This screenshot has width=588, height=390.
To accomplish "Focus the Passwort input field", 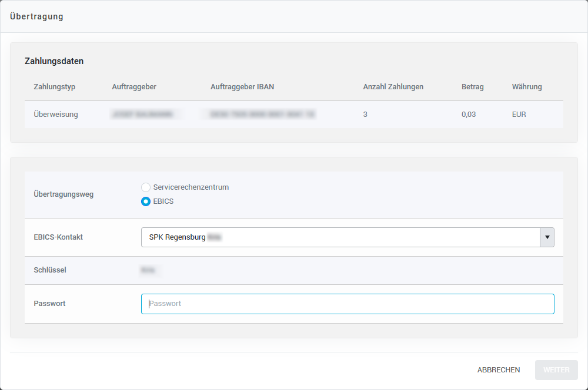I will point(347,304).
